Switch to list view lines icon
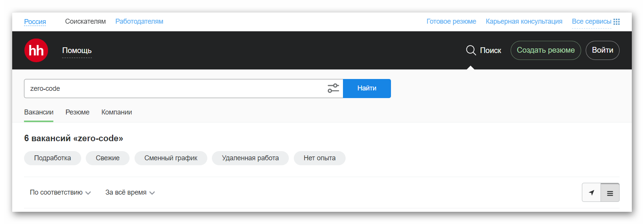 (610, 193)
